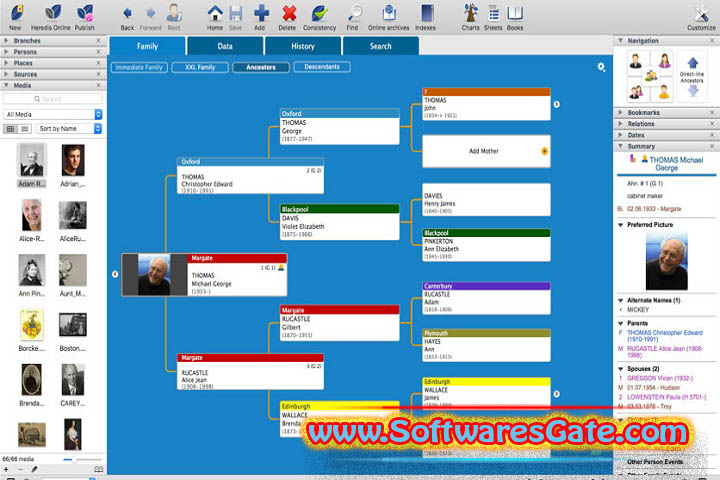Close the Navigation panel
Image resolution: width=720 pixels, height=480 pixels.
(712, 41)
